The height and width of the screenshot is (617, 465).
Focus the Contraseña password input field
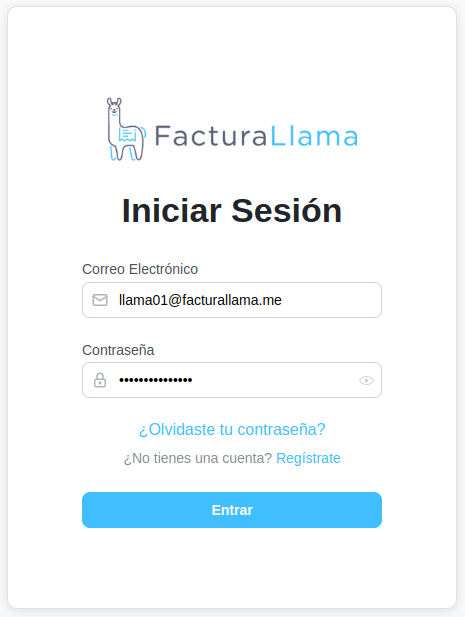232,380
